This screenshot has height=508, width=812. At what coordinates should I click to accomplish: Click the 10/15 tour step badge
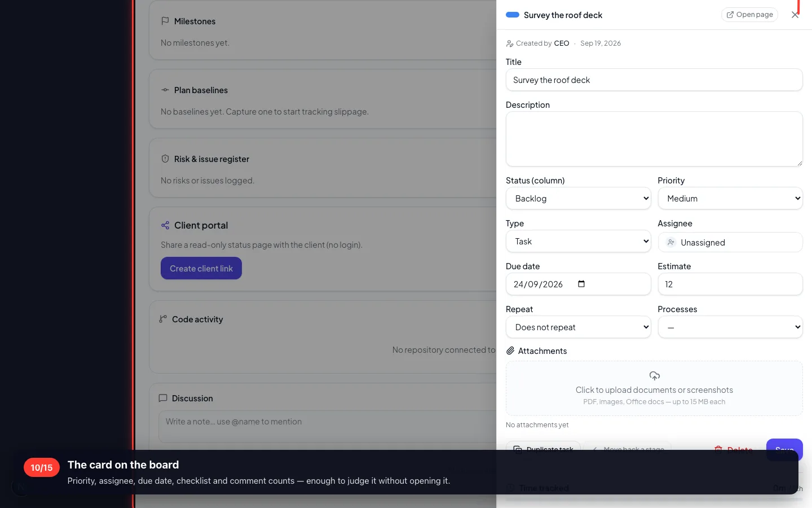tap(42, 467)
